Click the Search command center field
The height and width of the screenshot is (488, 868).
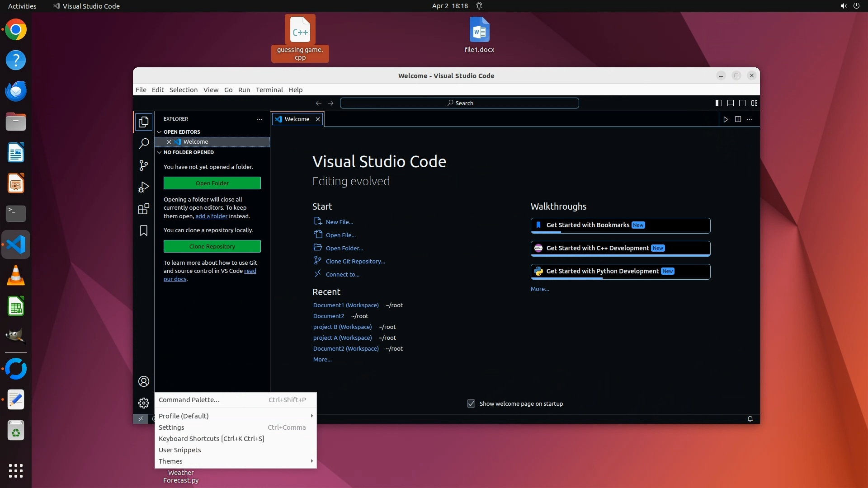click(459, 103)
